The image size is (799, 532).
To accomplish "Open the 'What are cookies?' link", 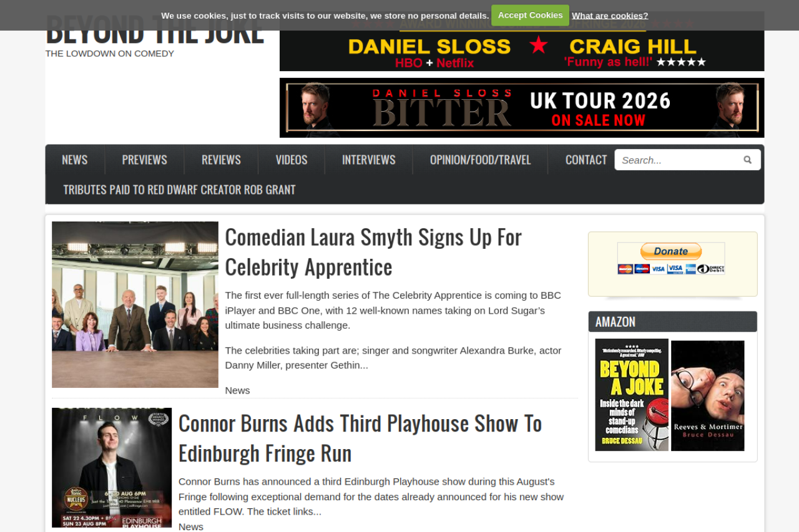I will click(610, 16).
